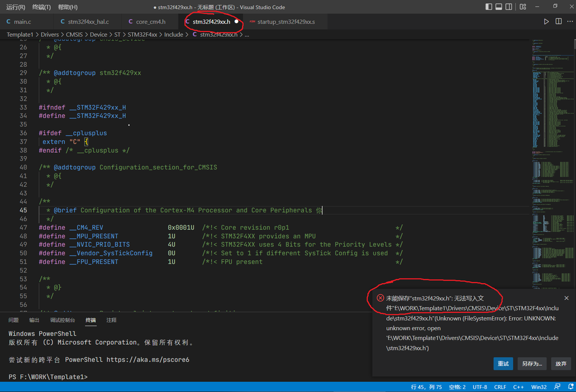The image size is (576, 392).
Task: Change file encoding UTF-8
Action: 480,387
